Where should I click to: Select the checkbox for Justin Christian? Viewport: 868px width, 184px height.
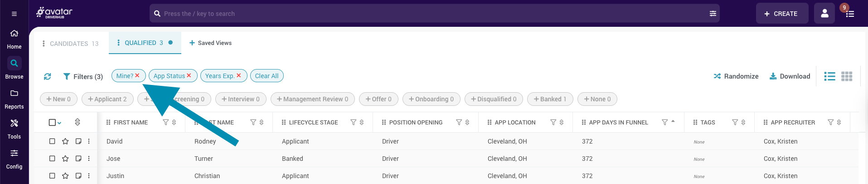pyautogui.click(x=52, y=176)
